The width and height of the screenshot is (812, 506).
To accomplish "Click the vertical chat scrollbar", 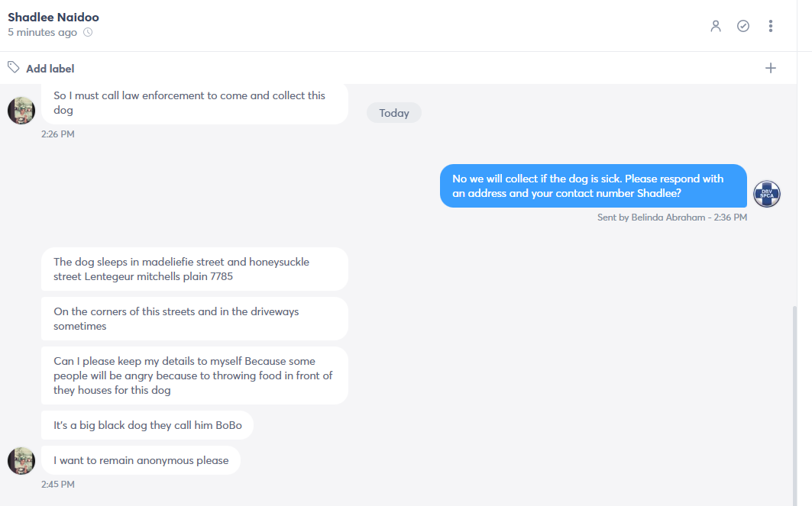I will [794, 404].
